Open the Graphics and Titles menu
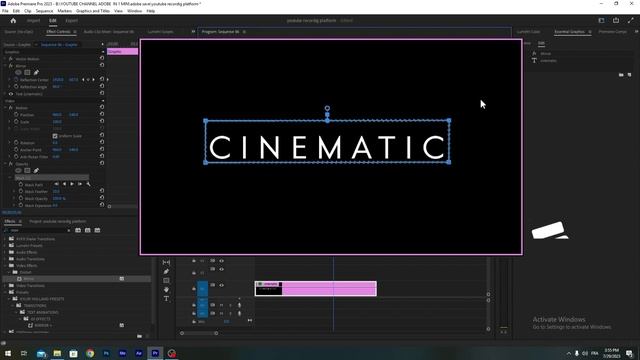Screen dimensions: 640x360 click(x=93, y=11)
